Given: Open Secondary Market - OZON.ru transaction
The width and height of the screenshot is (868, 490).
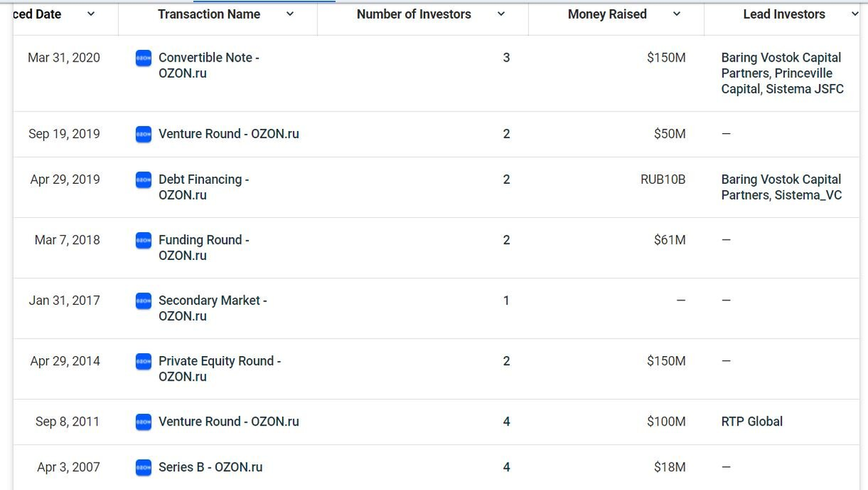Looking at the screenshot, I should (x=213, y=308).
